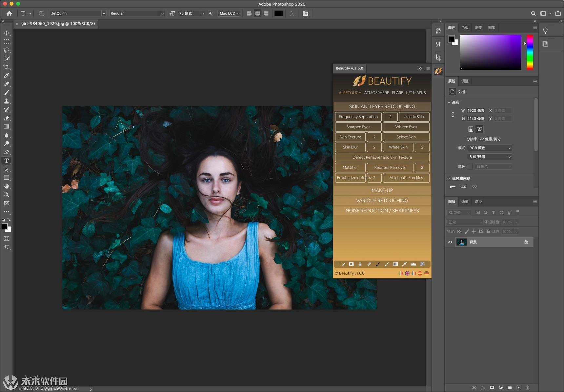Toggle right align text

(x=266, y=13)
